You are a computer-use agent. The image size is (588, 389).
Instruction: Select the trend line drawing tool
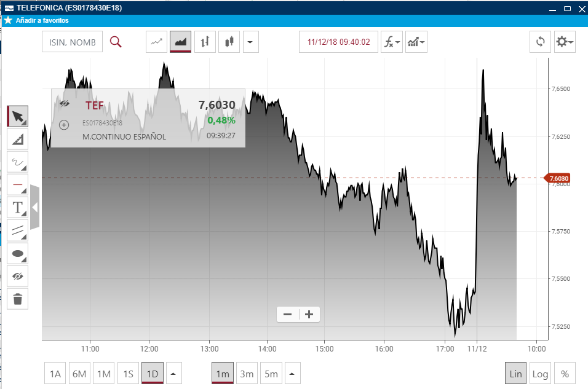18,139
